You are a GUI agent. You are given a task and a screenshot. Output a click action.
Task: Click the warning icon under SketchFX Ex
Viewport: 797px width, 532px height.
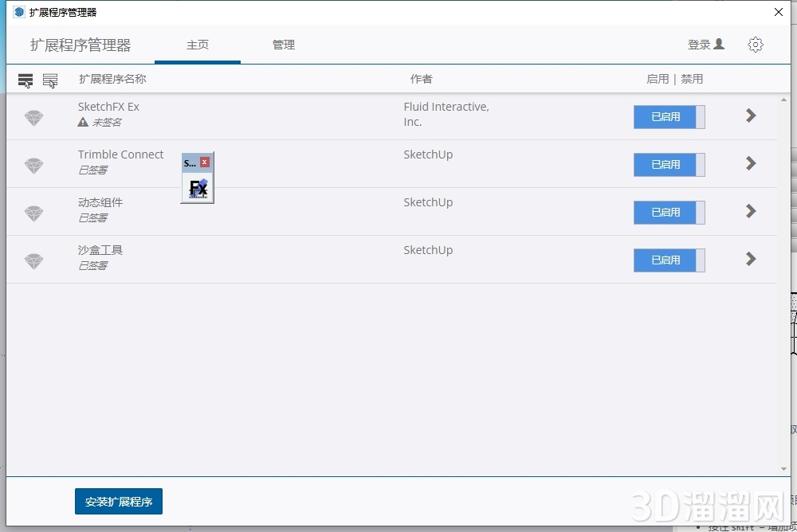pyautogui.click(x=83, y=122)
